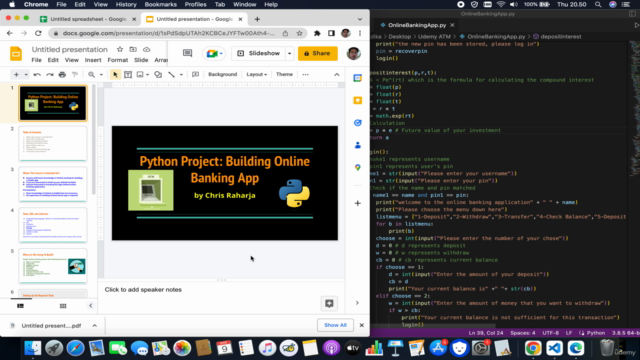Screen dimensions: 640x360
Task: Open the Bookmarks menu in the macOS menu bar
Action: pyautogui.click(x=160, y=4)
